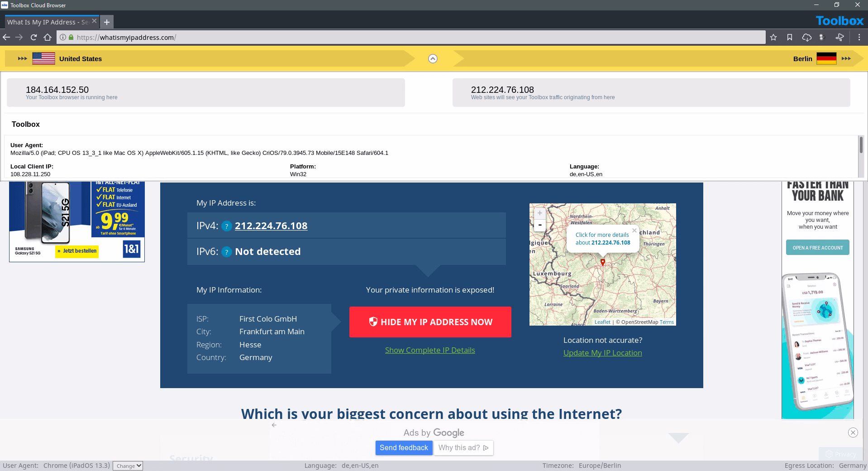Screen dimensions: 868x471
Task: Open a new browser tab
Action: (x=107, y=22)
